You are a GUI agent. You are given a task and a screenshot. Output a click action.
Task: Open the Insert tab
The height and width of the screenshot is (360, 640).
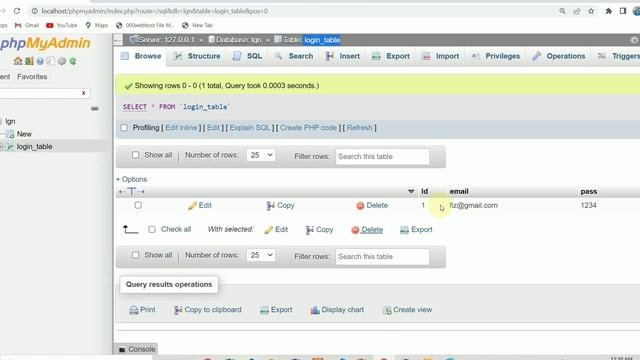coord(343,56)
